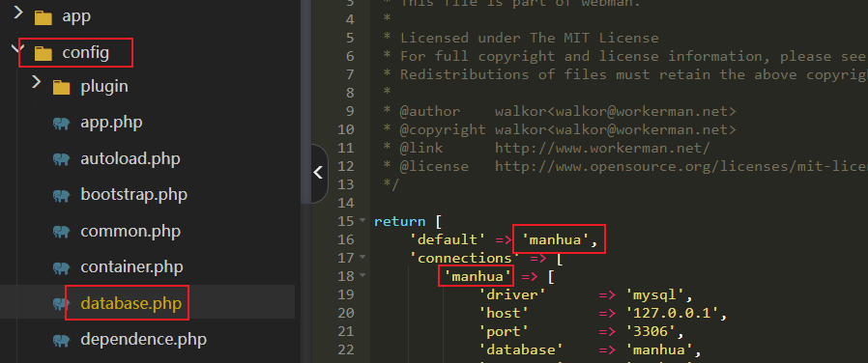Expand the plugin folder chevron

(x=37, y=82)
